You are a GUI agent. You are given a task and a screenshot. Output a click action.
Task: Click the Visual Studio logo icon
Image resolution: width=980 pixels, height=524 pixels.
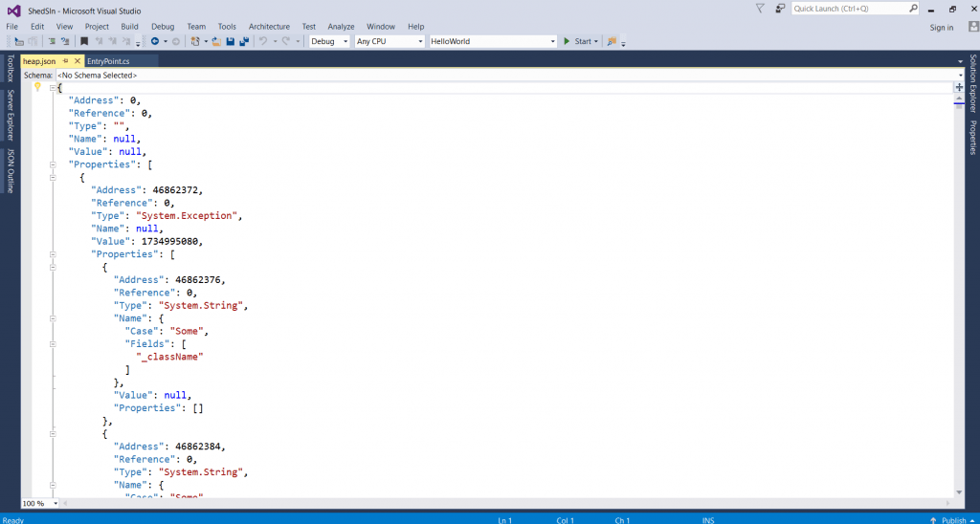click(14, 11)
